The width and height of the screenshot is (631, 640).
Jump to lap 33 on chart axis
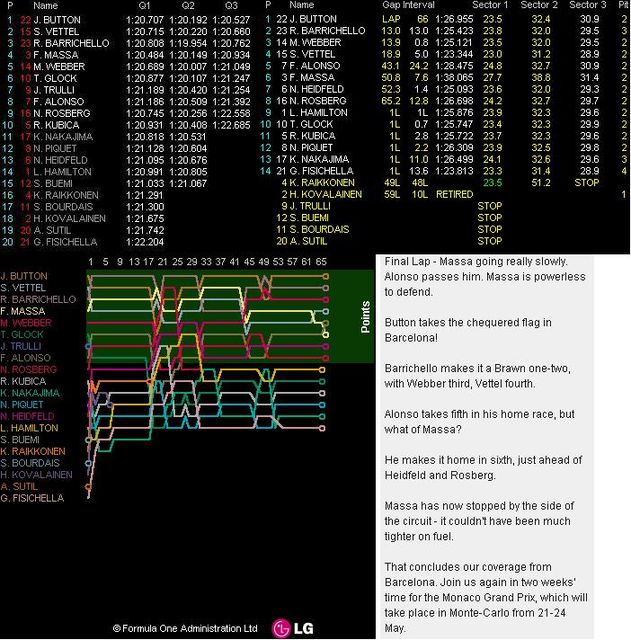pyautogui.click(x=204, y=262)
